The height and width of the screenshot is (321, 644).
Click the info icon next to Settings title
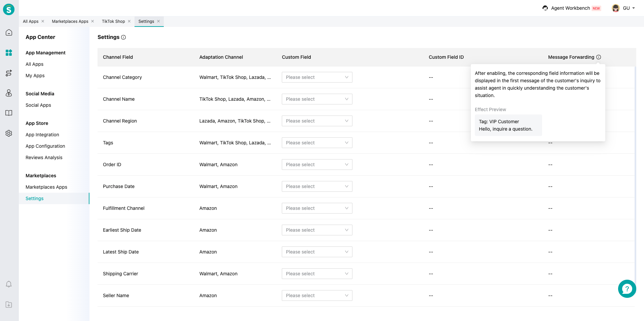click(x=123, y=37)
